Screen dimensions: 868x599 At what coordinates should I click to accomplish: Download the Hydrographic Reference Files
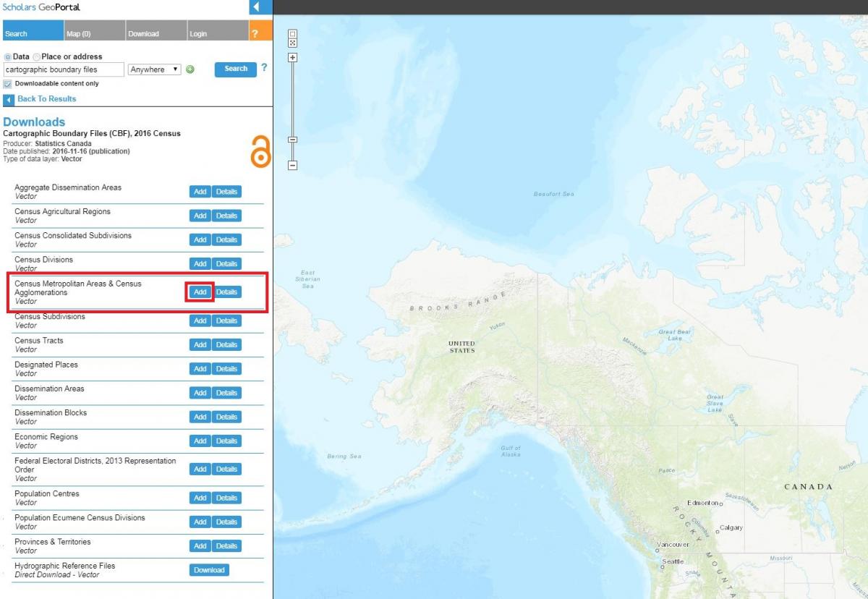click(x=209, y=570)
